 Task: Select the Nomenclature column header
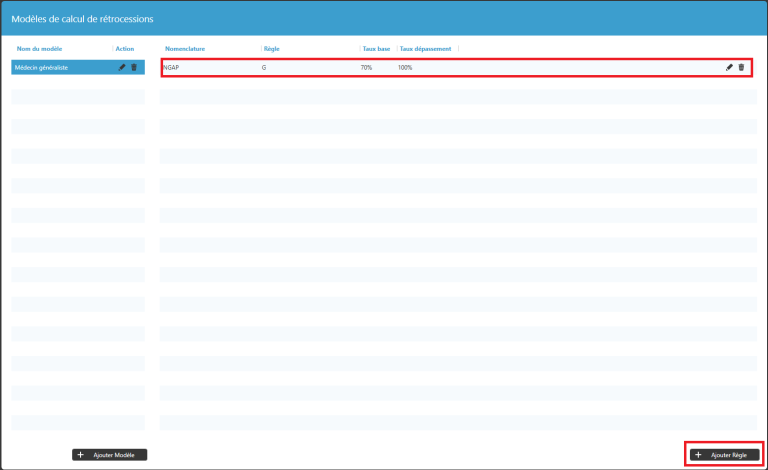click(x=185, y=48)
